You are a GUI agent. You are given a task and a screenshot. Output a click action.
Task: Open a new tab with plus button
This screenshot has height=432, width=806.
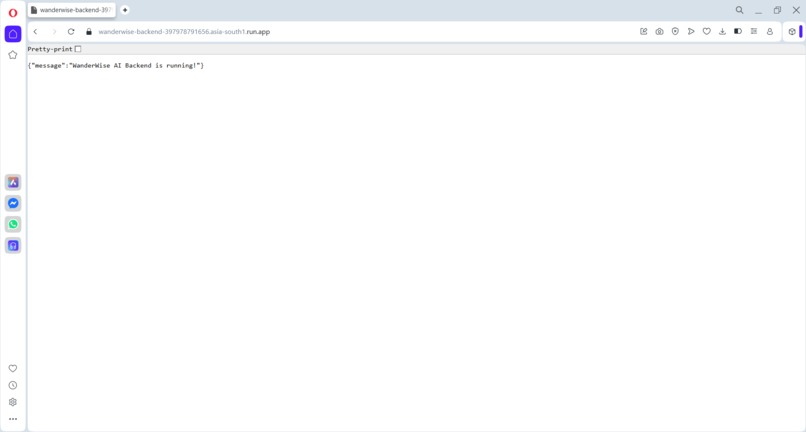tap(124, 10)
